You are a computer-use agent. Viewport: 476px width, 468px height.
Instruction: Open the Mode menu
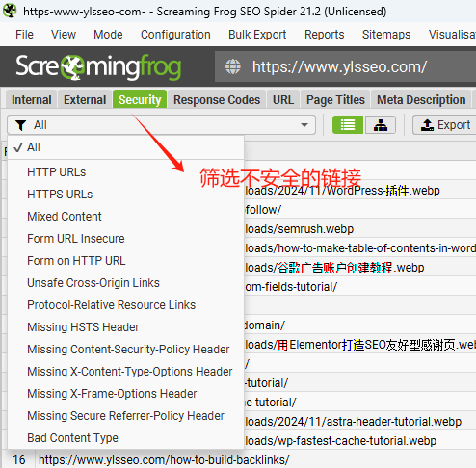tap(108, 35)
